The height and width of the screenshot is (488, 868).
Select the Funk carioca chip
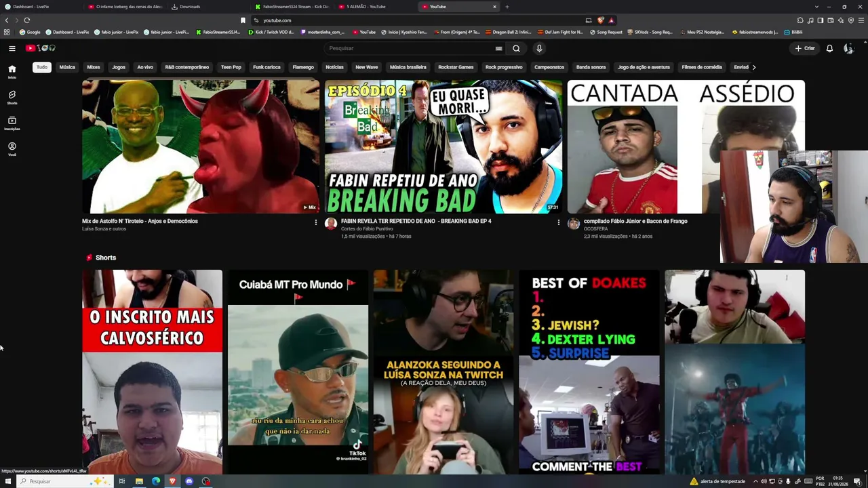[x=267, y=67]
